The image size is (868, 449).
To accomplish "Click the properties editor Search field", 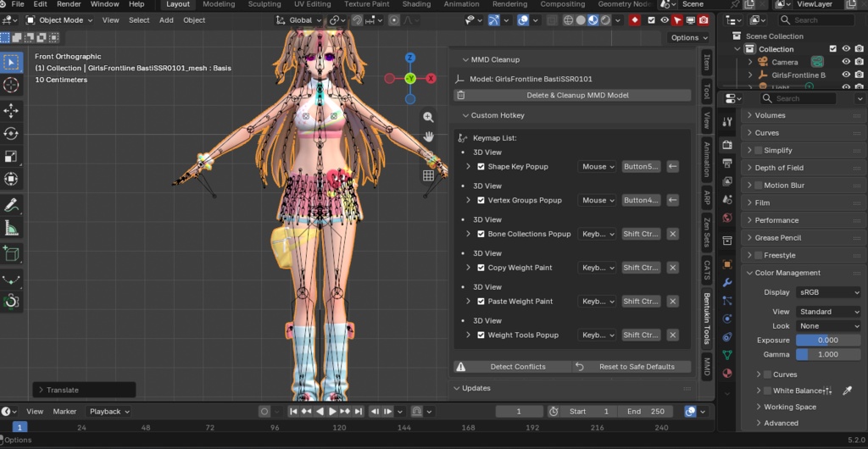I will tap(797, 98).
